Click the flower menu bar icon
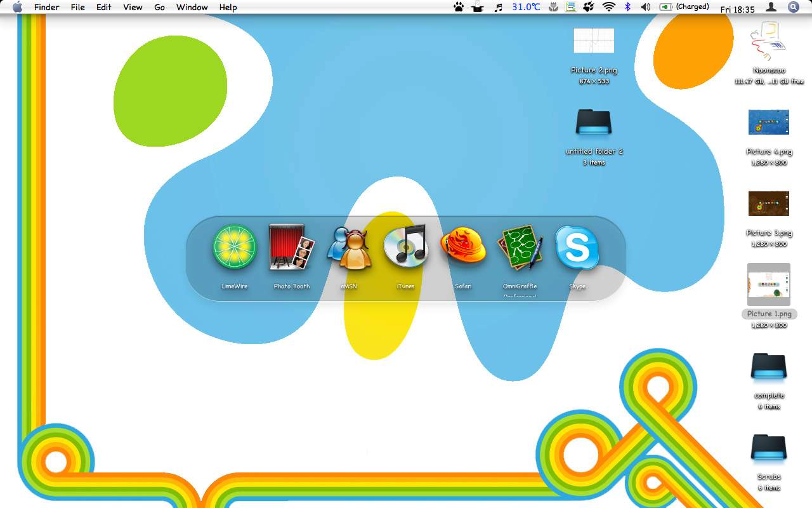812x508 pixels. pos(553,7)
